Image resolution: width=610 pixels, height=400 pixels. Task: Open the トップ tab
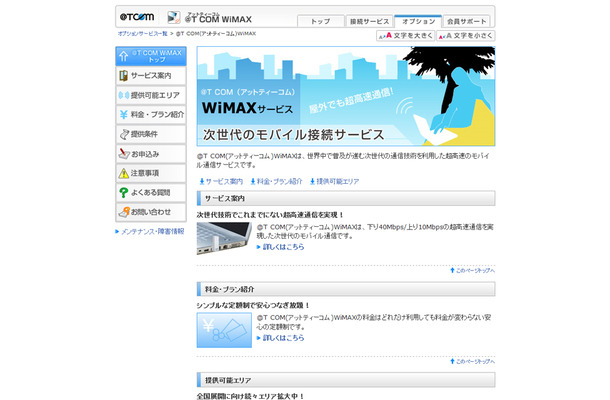point(321,21)
